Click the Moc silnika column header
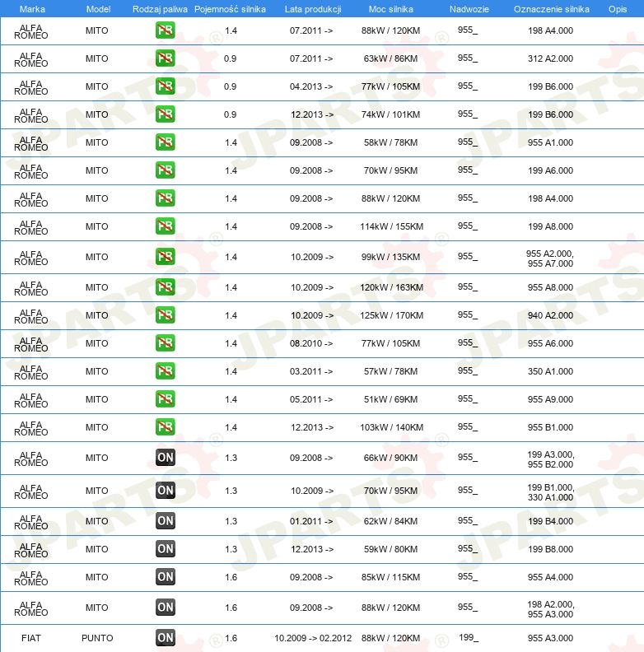The image size is (644, 652). pyautogui.click(x=391, y=8)
